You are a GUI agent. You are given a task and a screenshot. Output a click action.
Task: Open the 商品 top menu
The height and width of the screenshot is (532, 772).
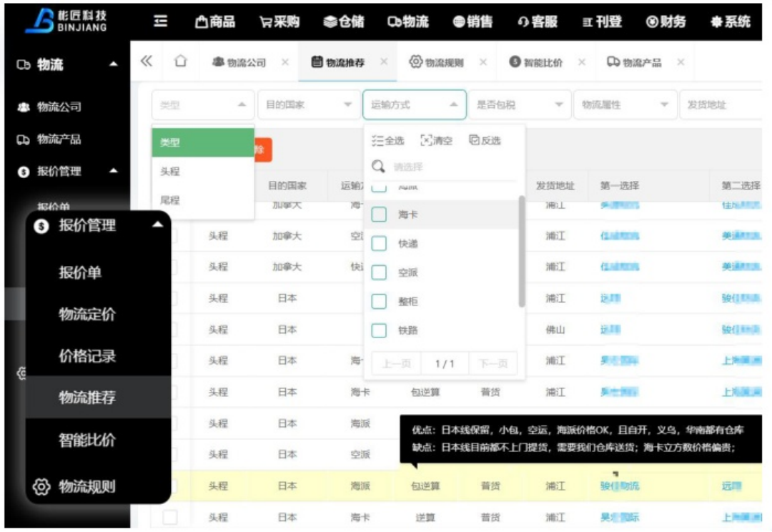215,21
